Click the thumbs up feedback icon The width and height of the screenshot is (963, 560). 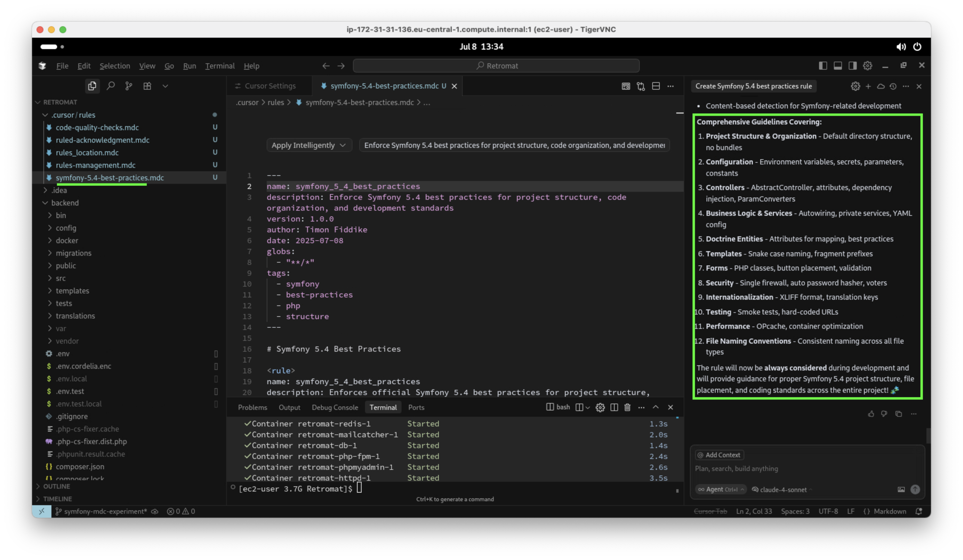(x=871, y=414)
